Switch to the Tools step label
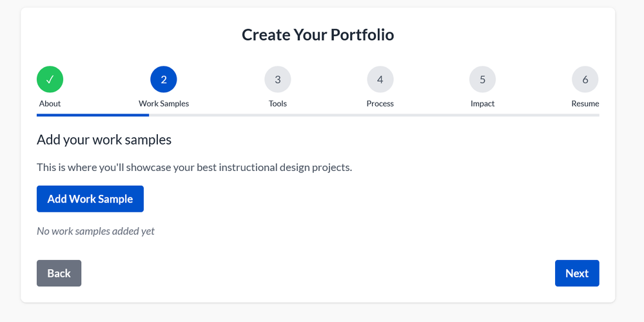Viewport: 644px width, 322px height. click(278, 103)
